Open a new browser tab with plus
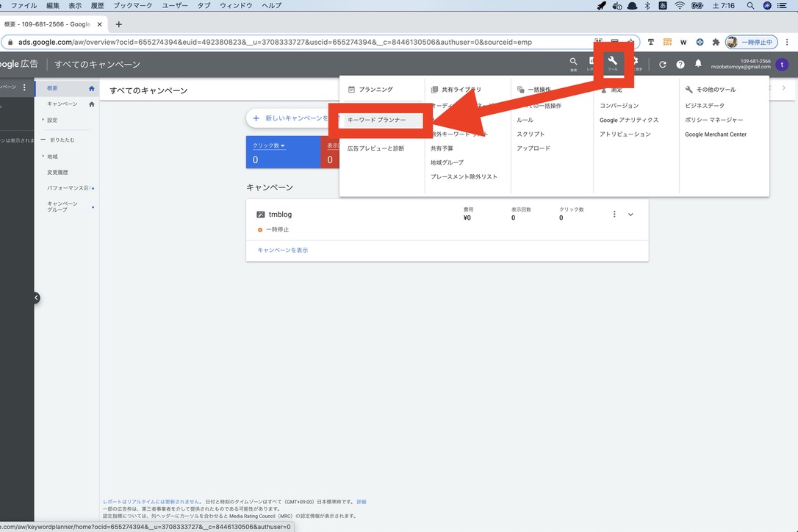Image resolution: width=798 pixels, height=532 pixels. pos(118,24)
